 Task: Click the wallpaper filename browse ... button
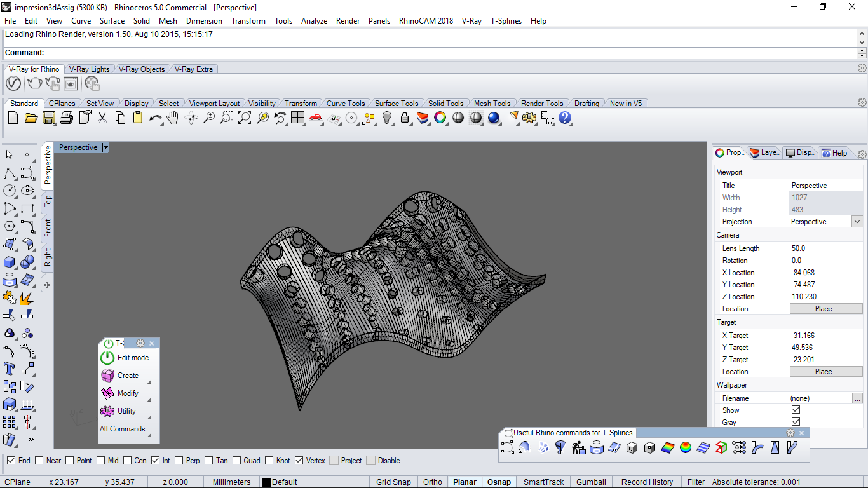pyautogui.click(x=858, y=398)
